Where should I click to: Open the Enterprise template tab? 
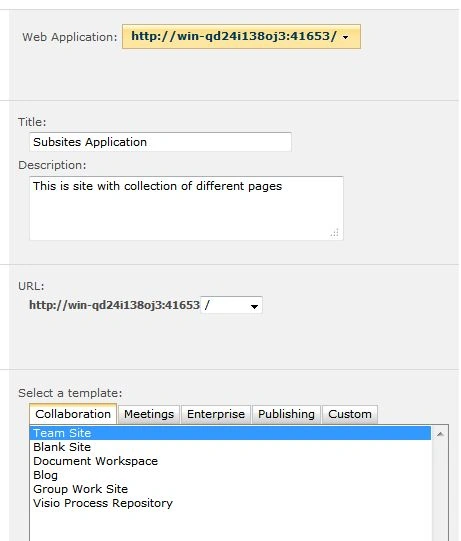[216, 414]
